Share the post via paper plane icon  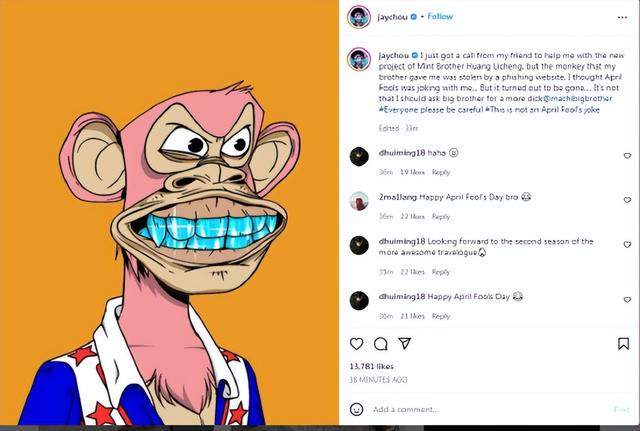pos(405,344)
